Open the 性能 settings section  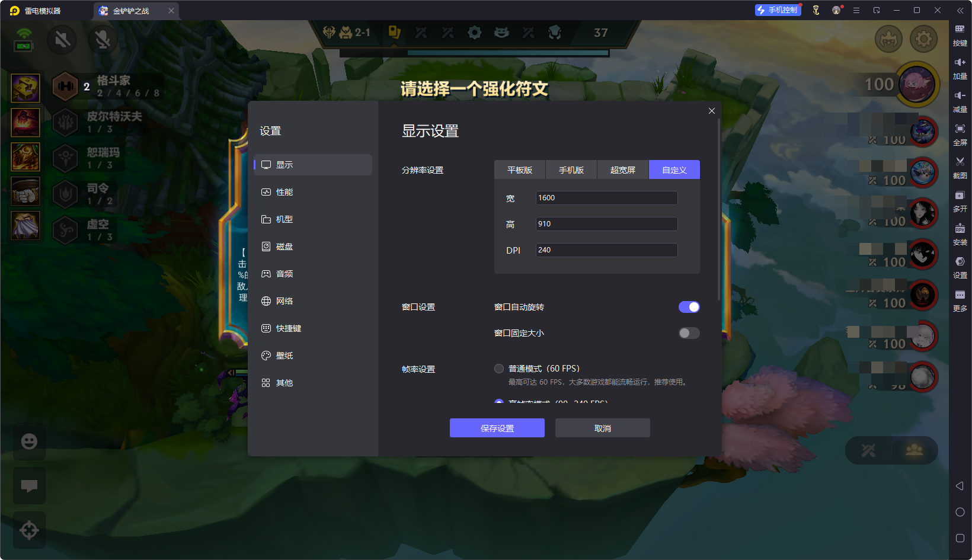(313, 192)
